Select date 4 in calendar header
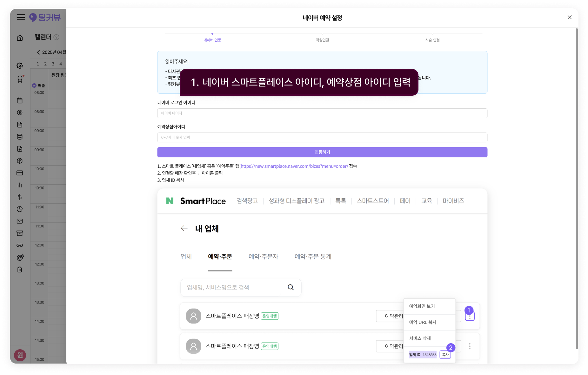 pyautogui.click(x=61, y=64)
